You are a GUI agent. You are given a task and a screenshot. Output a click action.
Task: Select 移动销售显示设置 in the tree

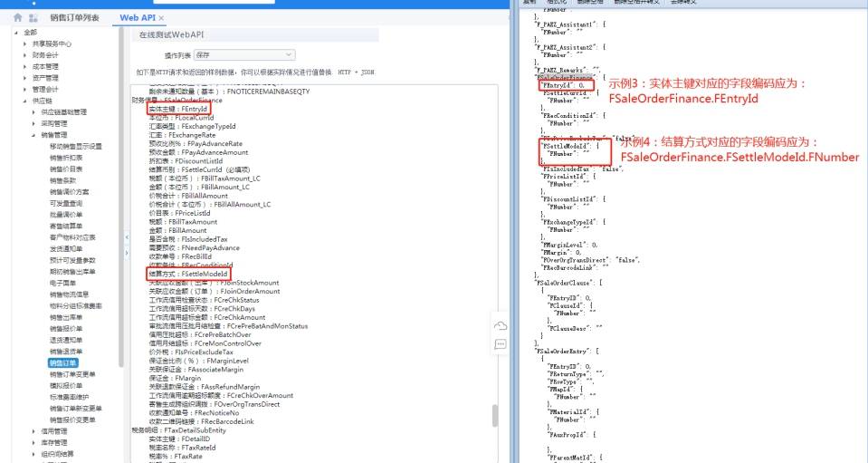coord(76,146)
